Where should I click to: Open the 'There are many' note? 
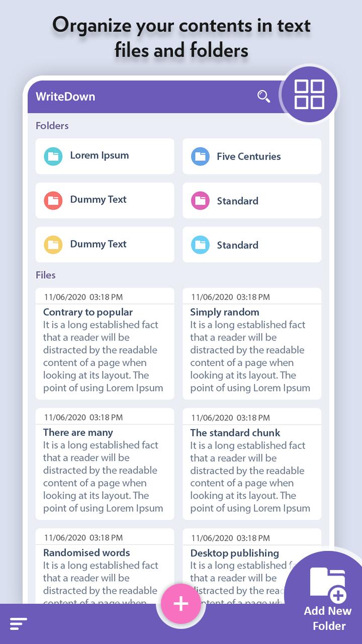click(x=105, y=464)
